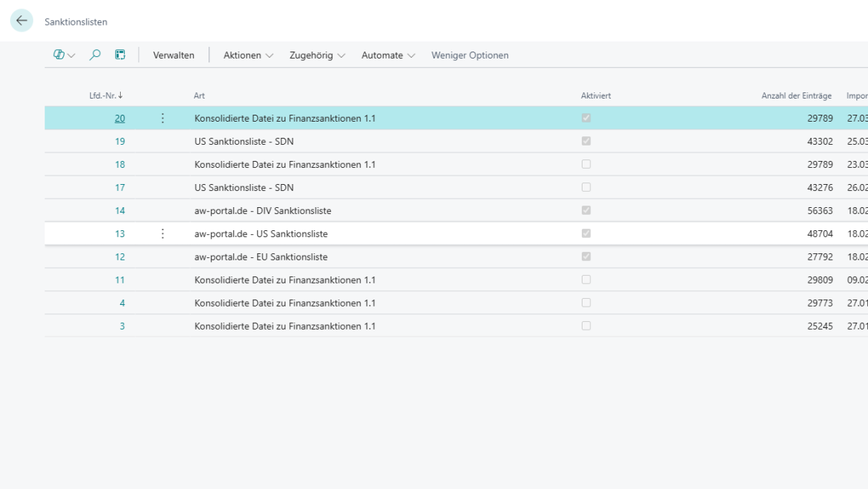Screen dimensions: 868x489
Task: Click 'aw-portal.de - EU Sanktionsliste' text
Action: pyautogui.click(x=262, y=257)
